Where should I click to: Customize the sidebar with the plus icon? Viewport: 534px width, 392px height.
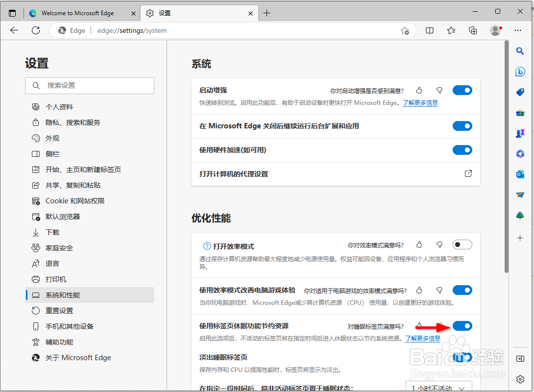pos(520,238)
